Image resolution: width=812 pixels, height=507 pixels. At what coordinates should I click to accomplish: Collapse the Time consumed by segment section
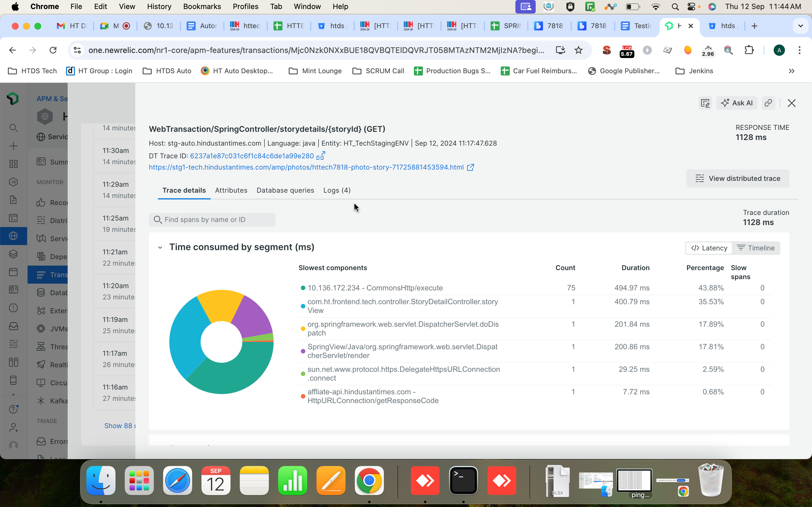tap(160, 248)
